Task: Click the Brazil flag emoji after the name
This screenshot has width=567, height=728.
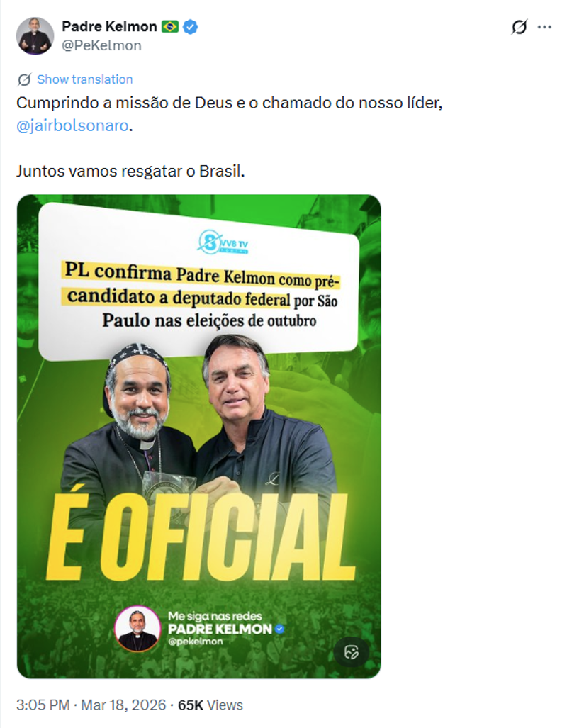Action: pos(170,26)
